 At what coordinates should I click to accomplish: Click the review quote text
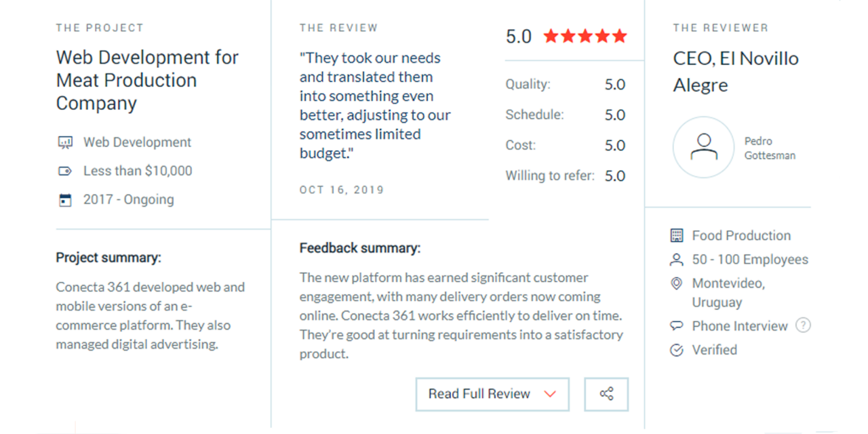coord(375,106)
